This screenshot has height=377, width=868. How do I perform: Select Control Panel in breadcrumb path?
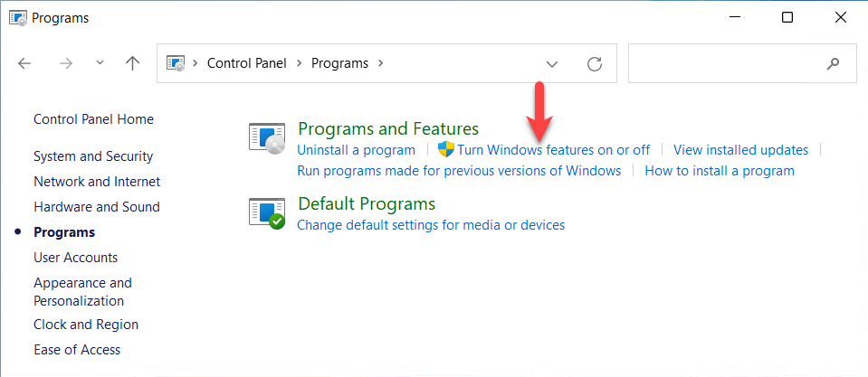(246, 63)
